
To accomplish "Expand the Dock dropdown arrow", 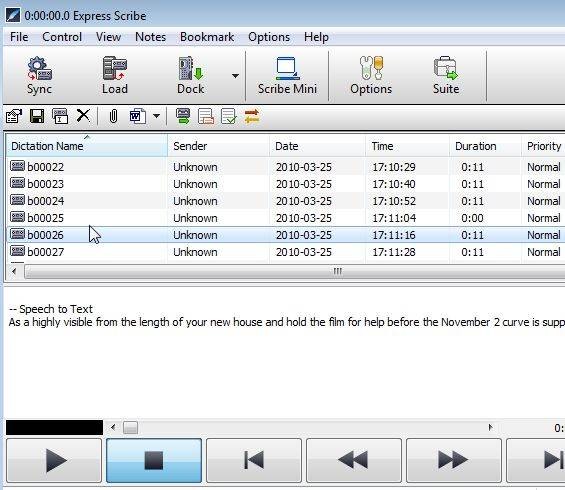I will tap(235, 76).
